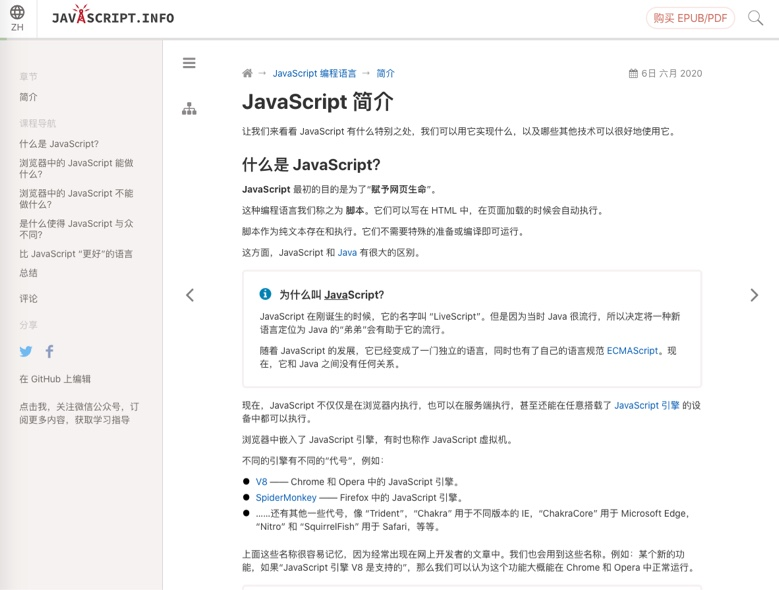Jump to 评论 in sidebar
The image size is (779, 590).
pos(28,298)
